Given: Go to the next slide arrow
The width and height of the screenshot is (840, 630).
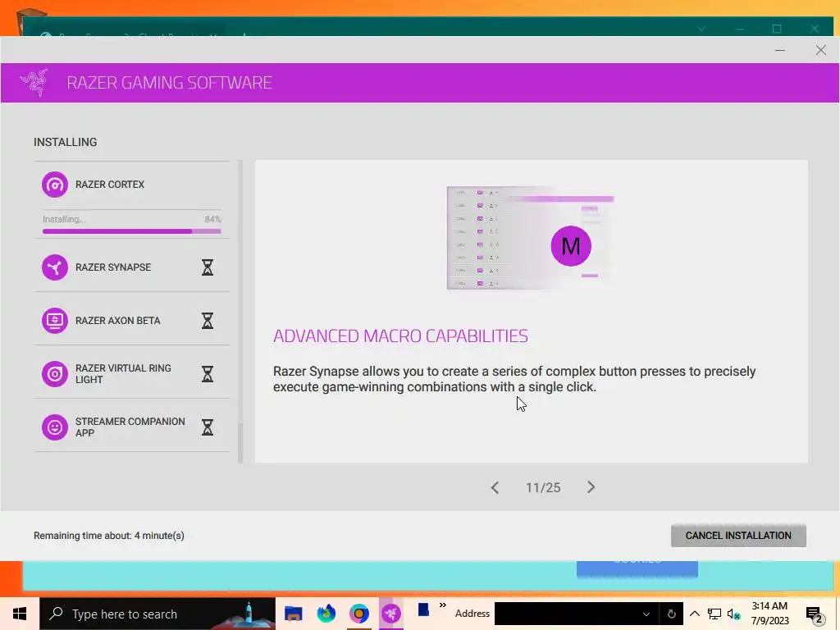Looking at the screenshot, I should point(591,487).
